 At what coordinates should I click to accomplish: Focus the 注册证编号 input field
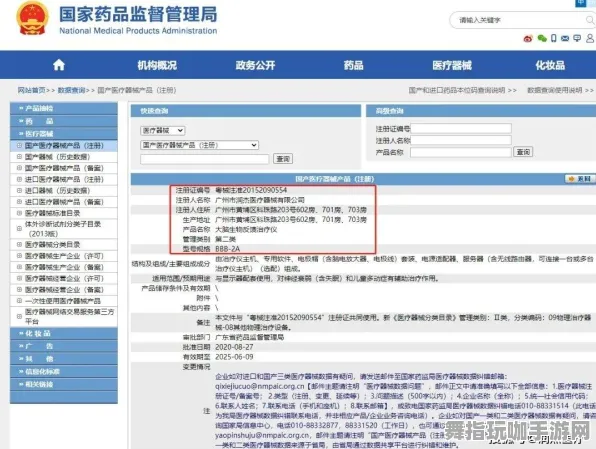pos(461,129)
